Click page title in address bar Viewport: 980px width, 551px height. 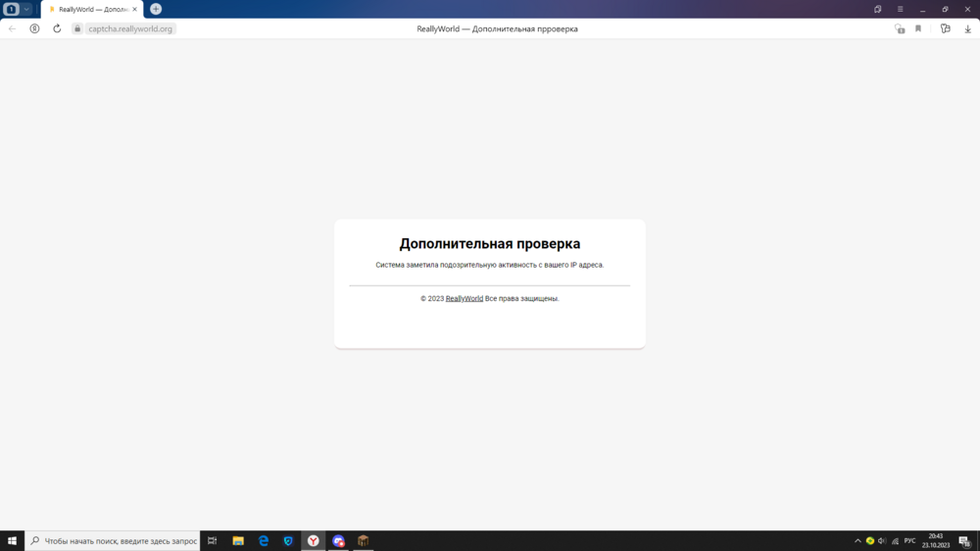click(498, 28)
